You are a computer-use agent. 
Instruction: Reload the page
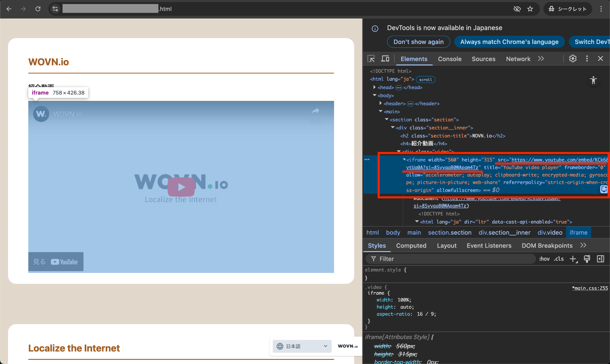[x=38, y=9]
